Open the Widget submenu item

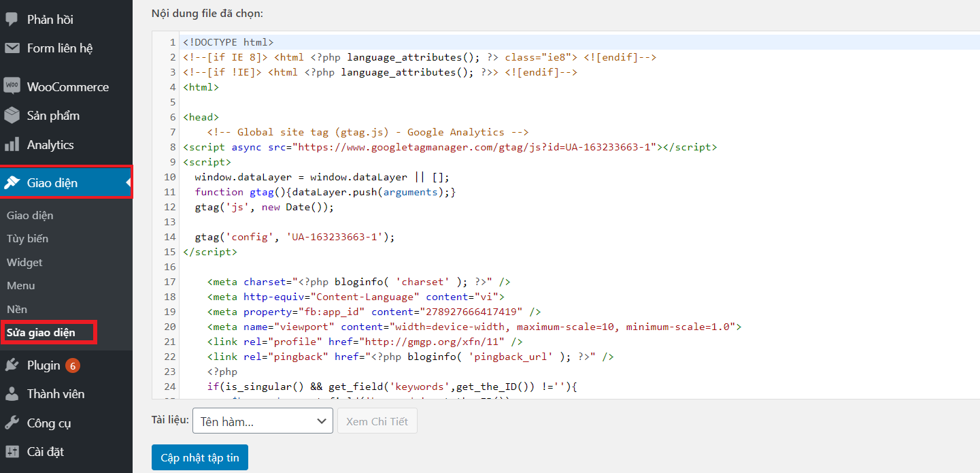point(24,262)
